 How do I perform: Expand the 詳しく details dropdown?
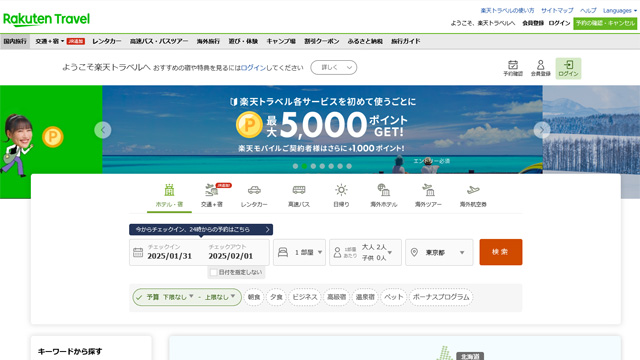click(x=333, y=68)
